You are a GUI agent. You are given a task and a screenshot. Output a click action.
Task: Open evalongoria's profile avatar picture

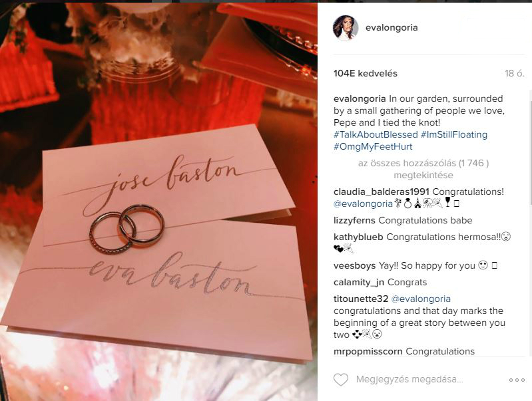click(x=346, y=28)
